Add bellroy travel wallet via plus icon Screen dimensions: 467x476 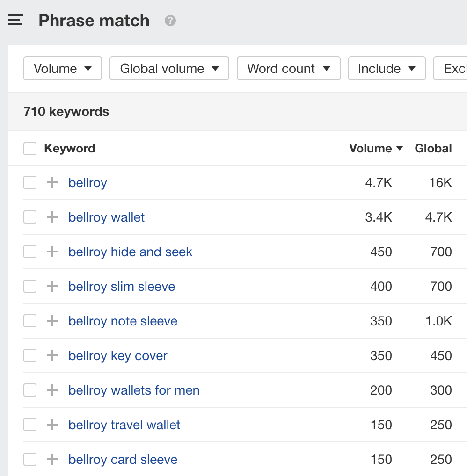(x=52, y=425)
